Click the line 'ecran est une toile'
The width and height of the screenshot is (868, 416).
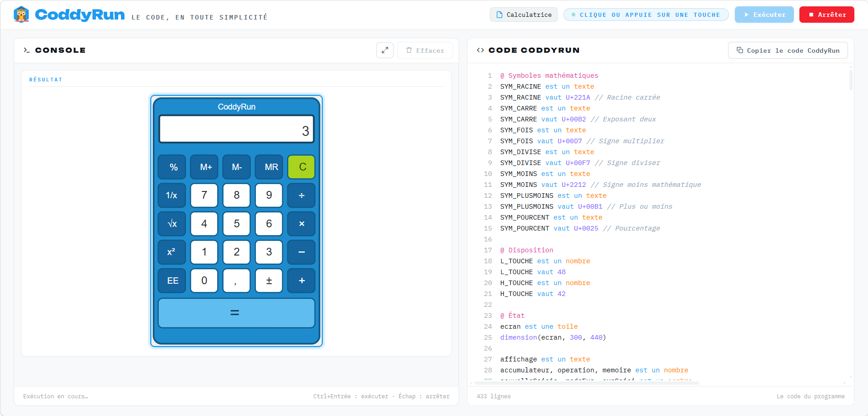point(539,326)
